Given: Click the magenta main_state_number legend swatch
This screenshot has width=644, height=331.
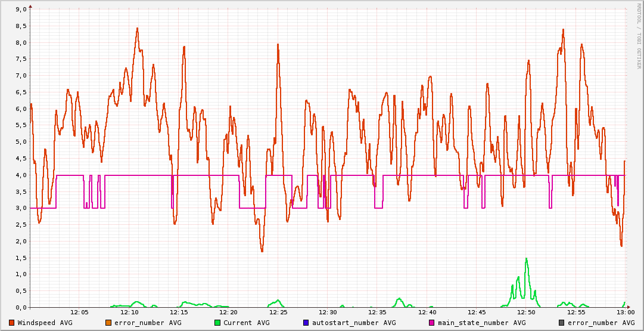Looking at the screenshot, I should click(432, 323).
